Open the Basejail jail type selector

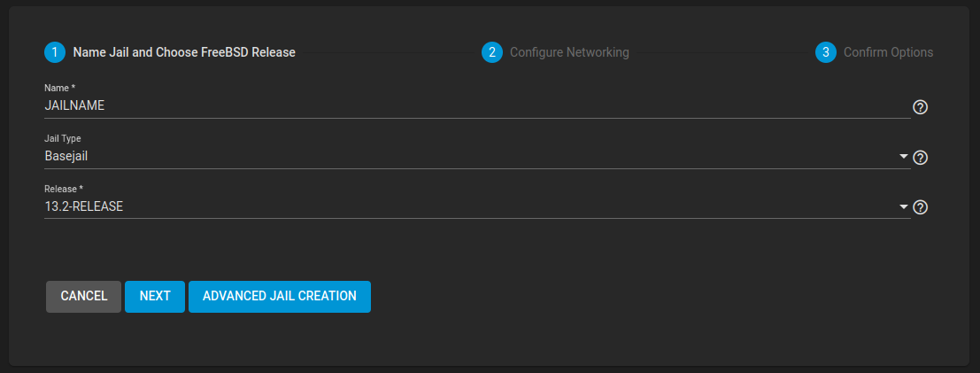pyautogui.click(x=469, y=157)
